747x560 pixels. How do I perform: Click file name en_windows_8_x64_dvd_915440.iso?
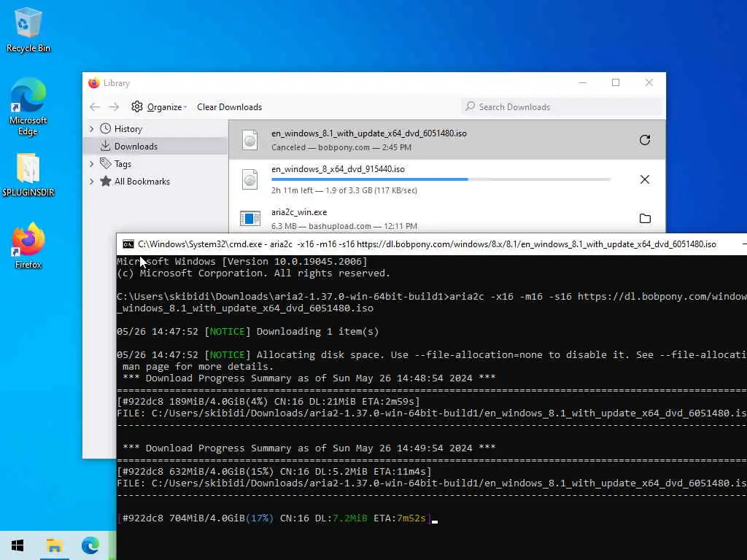click(x=338, y=169)
